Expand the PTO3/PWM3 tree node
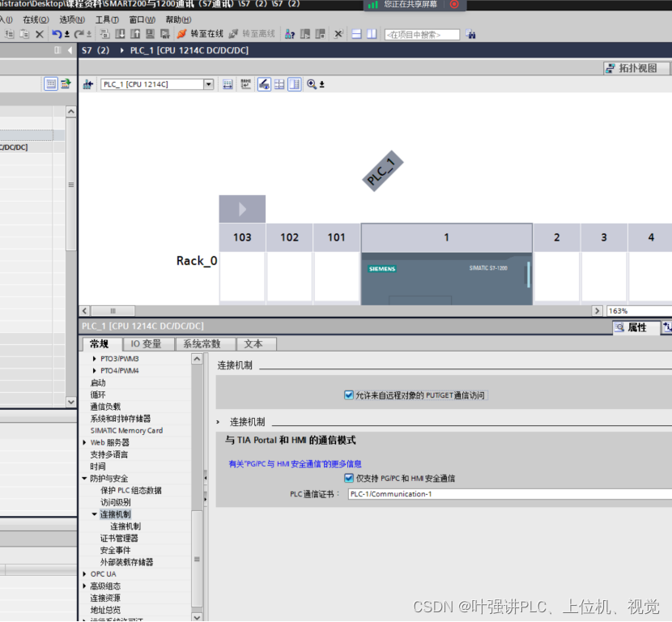This screenshot has width=672, height=622. [94, 358]
